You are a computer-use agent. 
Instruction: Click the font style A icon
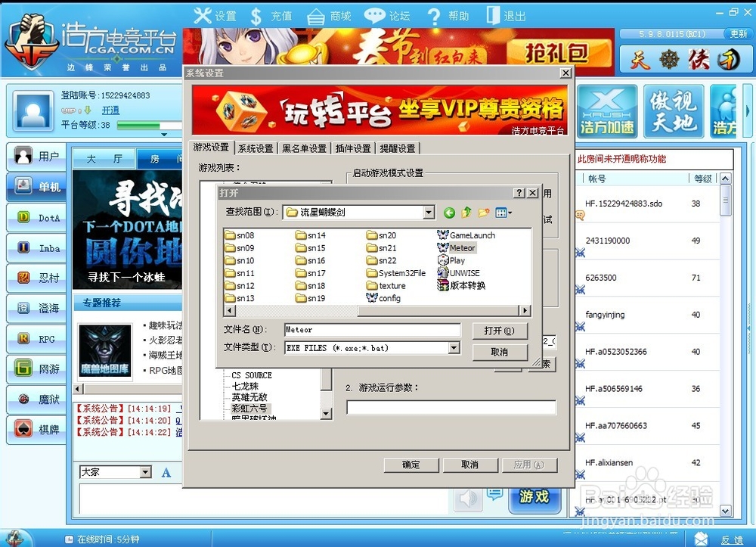(166, 472)
